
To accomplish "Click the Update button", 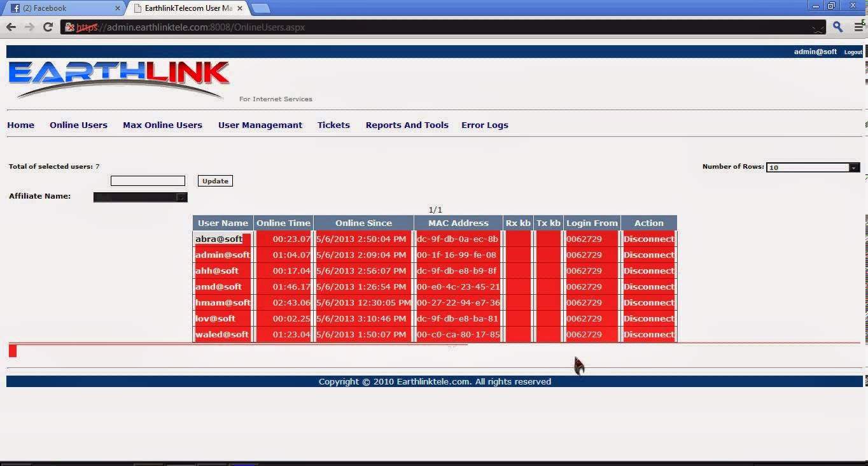I will (214, 180).
